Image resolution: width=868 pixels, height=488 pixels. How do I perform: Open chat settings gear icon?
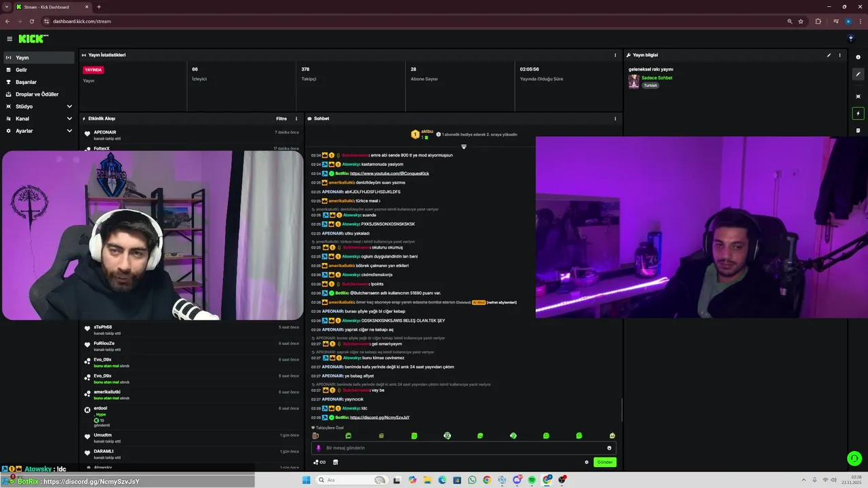coord(587,462)
